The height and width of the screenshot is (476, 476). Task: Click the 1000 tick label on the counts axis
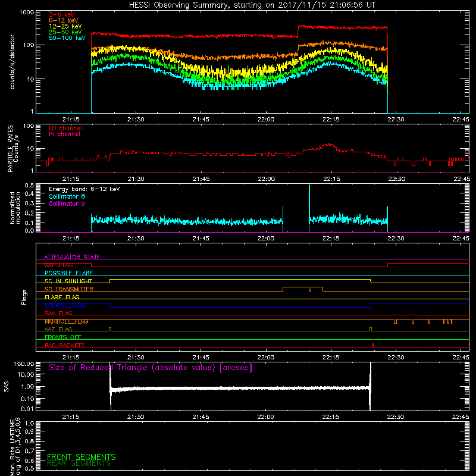pyautogui.click(x=26, y=12)
